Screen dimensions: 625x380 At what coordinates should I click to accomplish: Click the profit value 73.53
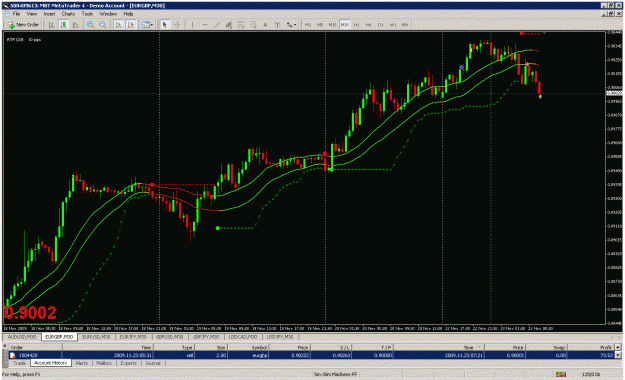pyautogui.click(x=606, y=355)
